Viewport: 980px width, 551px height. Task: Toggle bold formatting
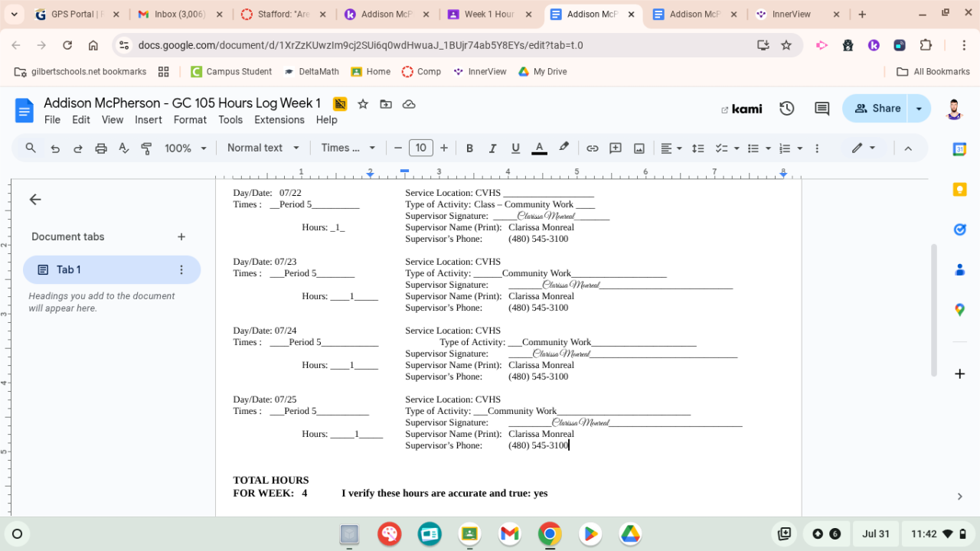(469, 148)
